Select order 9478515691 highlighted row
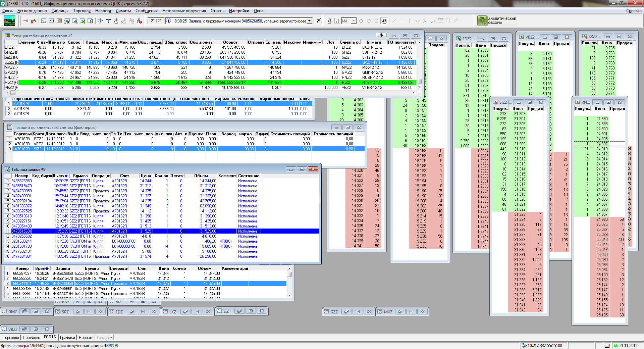 [162, 231]
